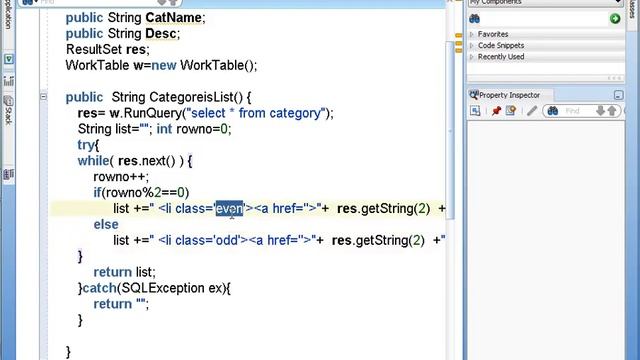Click the pencil edit icon in Property Inspector
Image resolution: width=640 pixels, height=360 pixels.
click(532, 111)
